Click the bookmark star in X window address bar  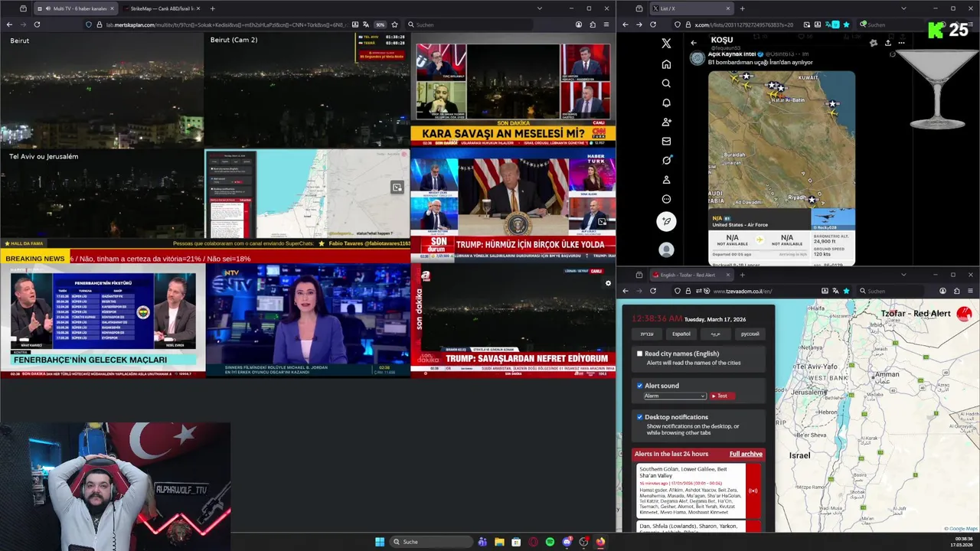846,24
